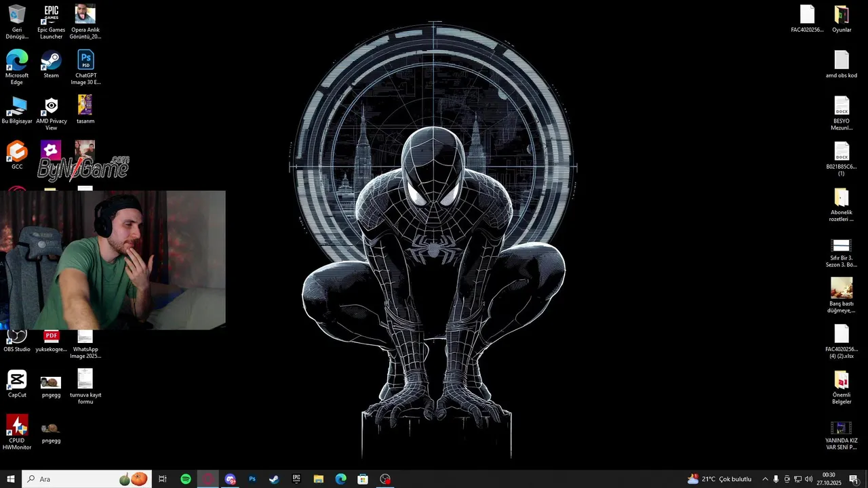Open Spotify from the taskbar
The height and width of the screenshot is (488, 868).
(186, 479)
